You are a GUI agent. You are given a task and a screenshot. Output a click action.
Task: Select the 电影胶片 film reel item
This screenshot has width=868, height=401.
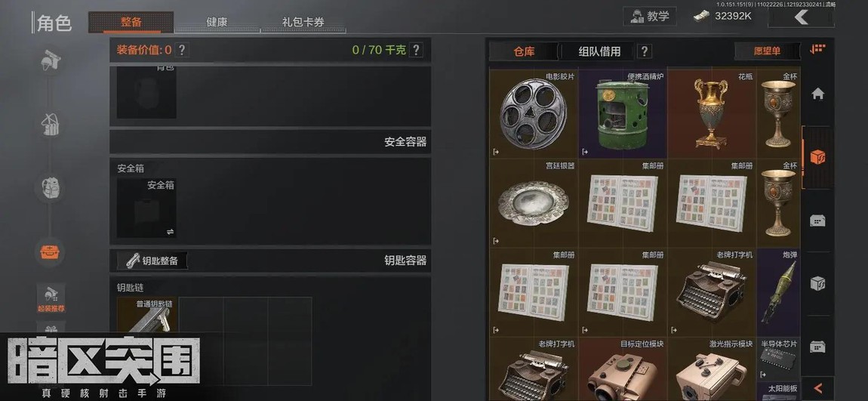(534, 114)
